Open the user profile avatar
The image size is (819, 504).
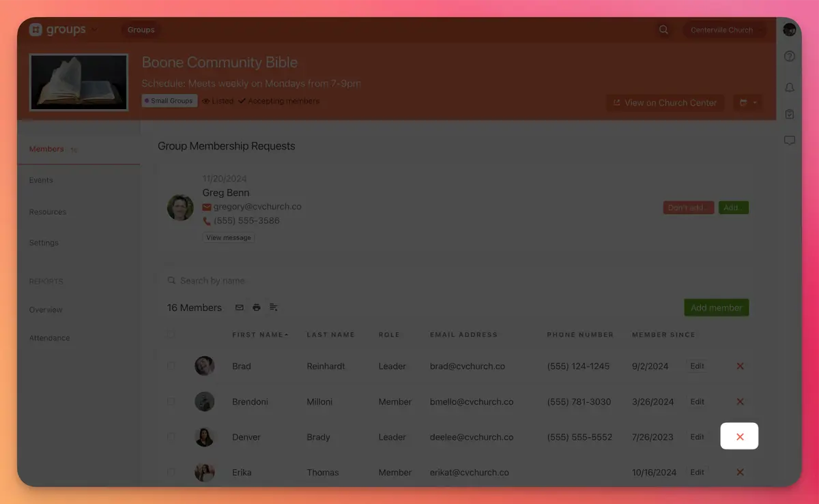pyautogui.click(x=790, y=30)
